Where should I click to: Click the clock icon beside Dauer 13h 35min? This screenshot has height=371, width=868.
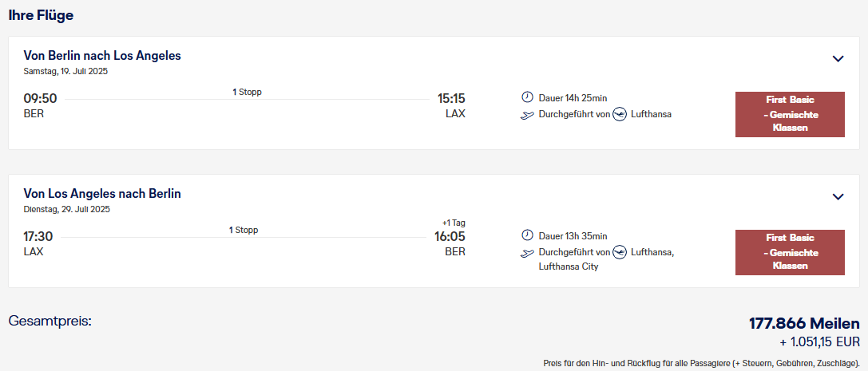pyautogui.click(x=527, y=235)
